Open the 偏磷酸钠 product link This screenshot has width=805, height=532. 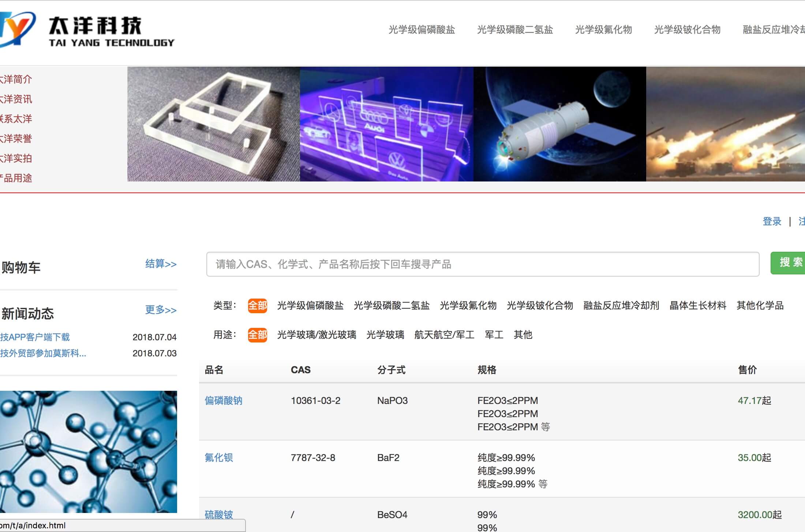point(223,401)
